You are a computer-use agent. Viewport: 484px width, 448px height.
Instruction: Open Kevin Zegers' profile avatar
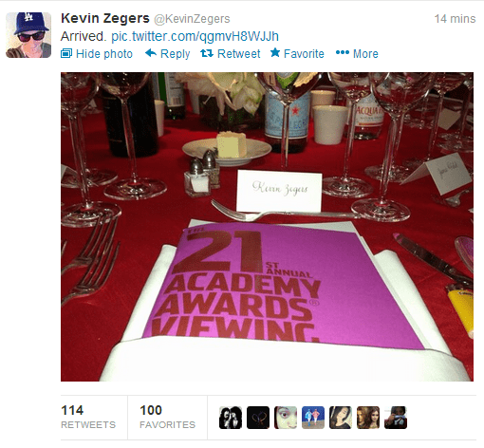(x=28, y=35)
